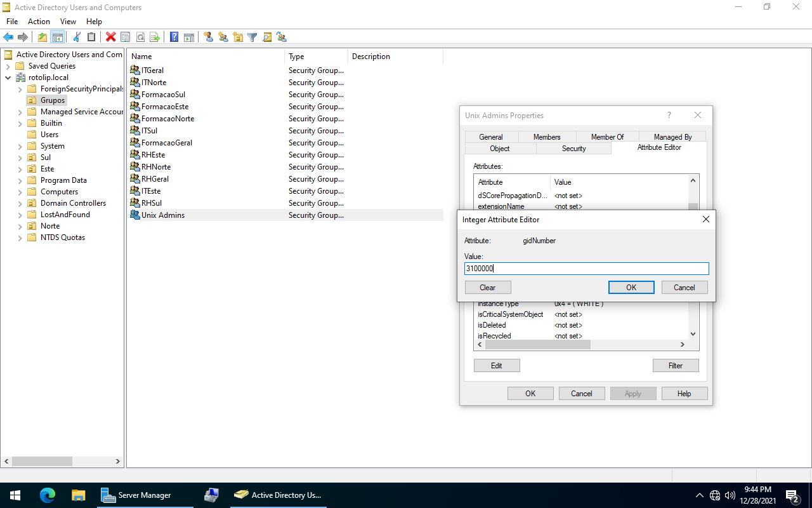Click Cancel in the Integer Attribute Editor

point(684,288)
